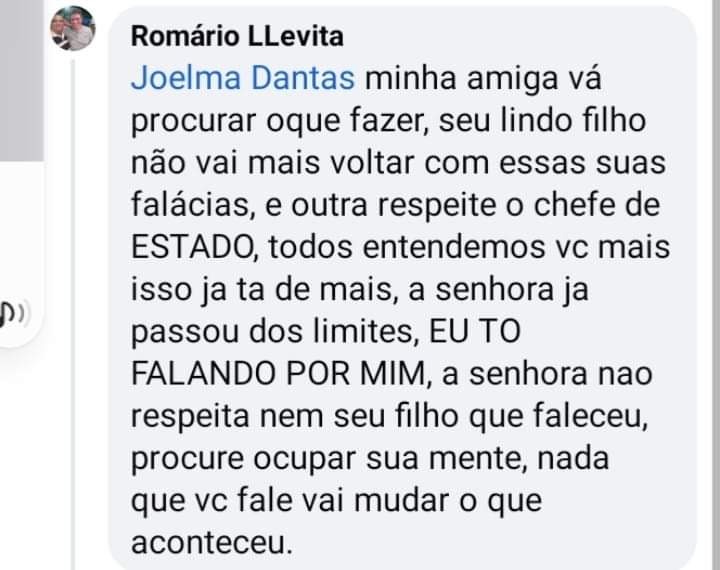The image size is (720, 570).
Task: Click the commenter name Romário LLevita
Action: 237,36
